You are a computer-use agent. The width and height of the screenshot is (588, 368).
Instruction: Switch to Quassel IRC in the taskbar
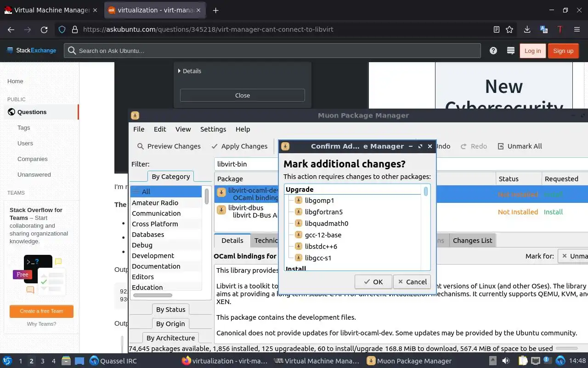[x=113, y=361]
